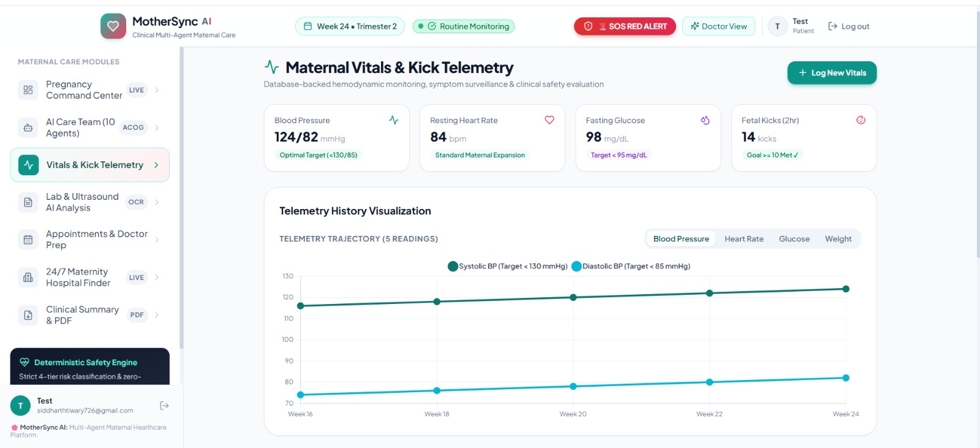Expand the Clinical Summary & PDF chevron
Viewport: 980px width, 448px height.
point(157,315)
